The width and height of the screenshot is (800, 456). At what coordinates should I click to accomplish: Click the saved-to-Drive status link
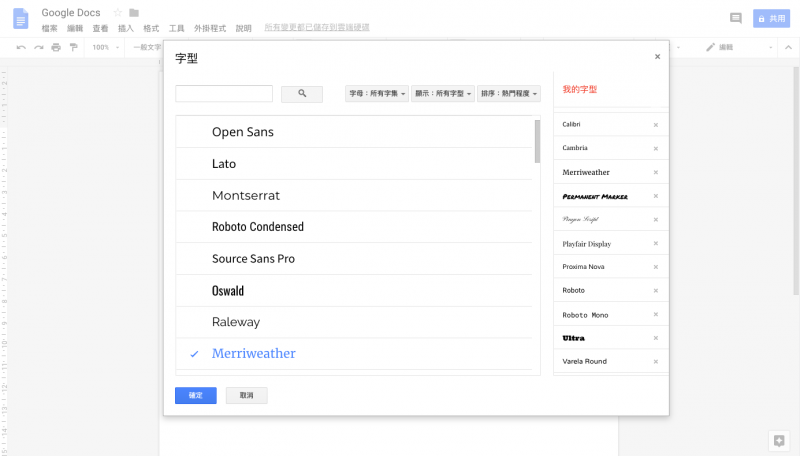(x=317, y=27)
